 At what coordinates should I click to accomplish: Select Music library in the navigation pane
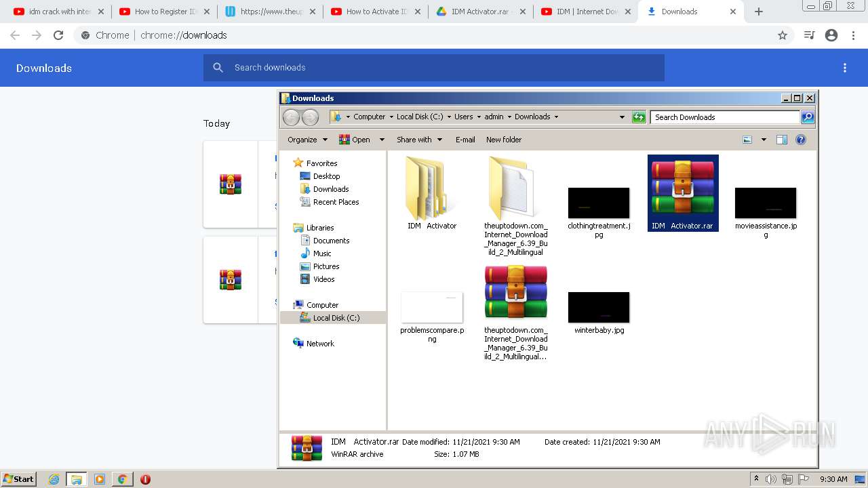point(322,253)
